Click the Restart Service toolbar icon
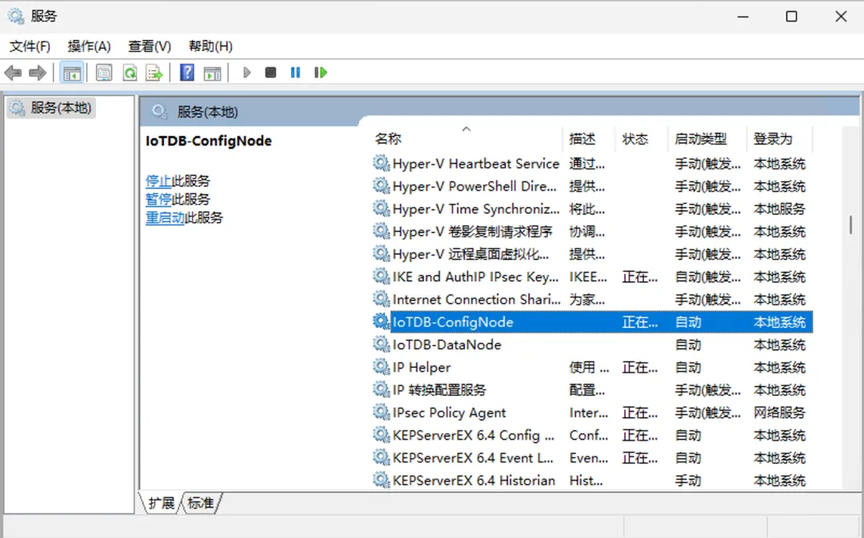This screenshot has height=538, width=864. (x=321, y=72)
